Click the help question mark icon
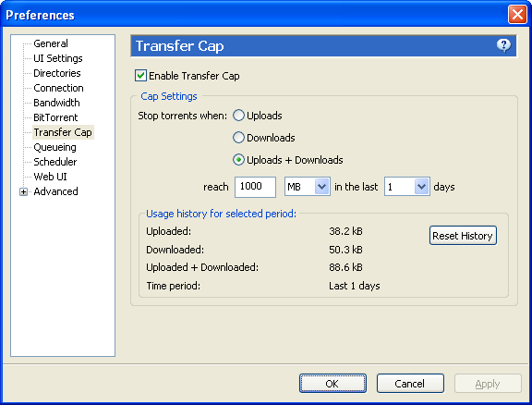532x405 pixels. 504,45
